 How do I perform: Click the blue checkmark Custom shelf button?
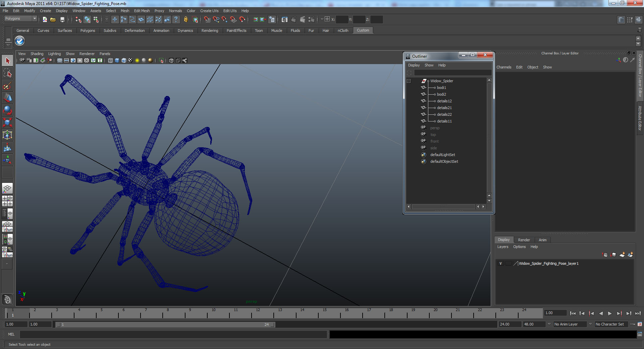pyautogui.click(x=20, y=41)
